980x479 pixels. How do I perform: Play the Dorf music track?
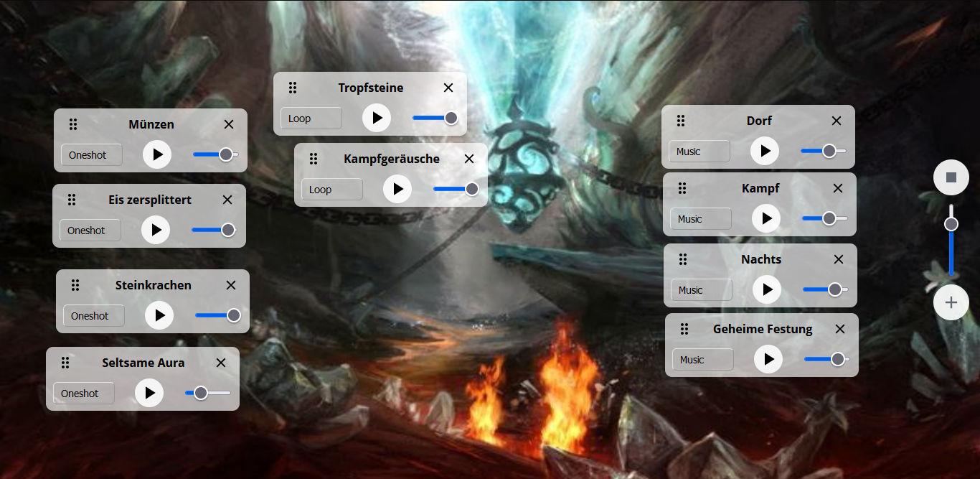pos(765,151)
